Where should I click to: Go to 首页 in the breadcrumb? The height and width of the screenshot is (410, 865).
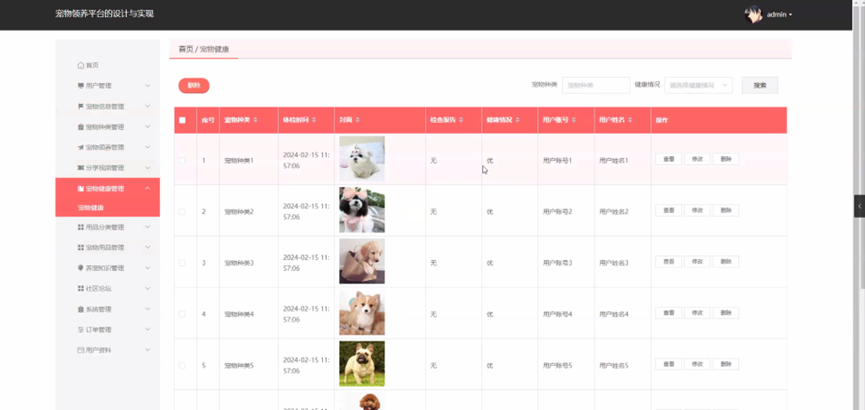click(x=186, y=49)
